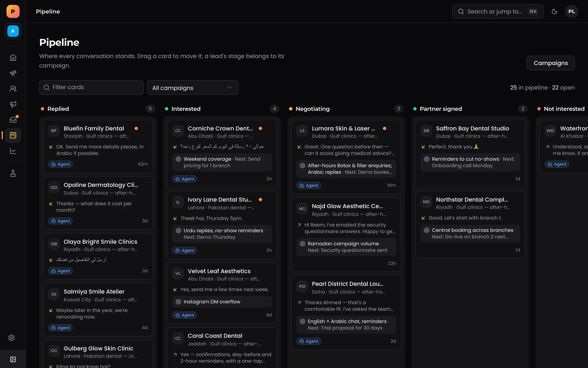Click the orange P app logo
The image size is (588, 368).
(x=13, y=11)
